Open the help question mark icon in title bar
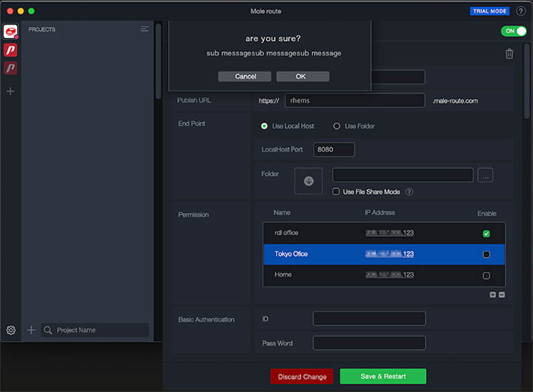This screenshot has height=392, width=533. pos(521,11)
